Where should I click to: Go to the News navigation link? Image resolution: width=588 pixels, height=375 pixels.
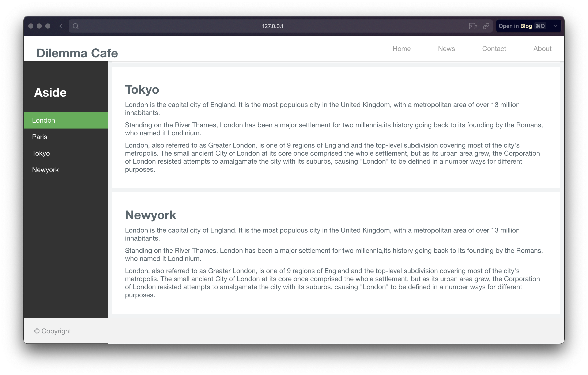(446, 49)
